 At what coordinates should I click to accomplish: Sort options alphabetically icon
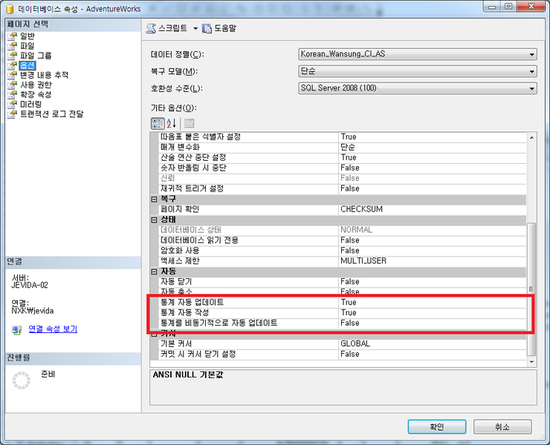171,123
